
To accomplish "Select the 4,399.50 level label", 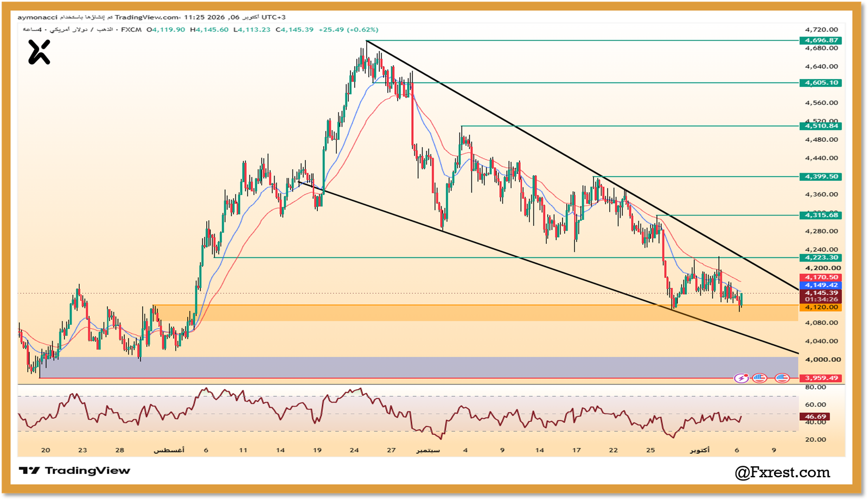I will (821, 176).
